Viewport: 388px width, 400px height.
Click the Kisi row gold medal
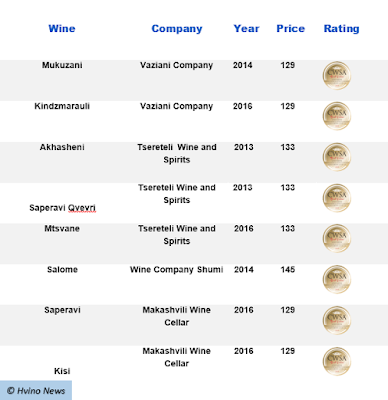(337, 361)
